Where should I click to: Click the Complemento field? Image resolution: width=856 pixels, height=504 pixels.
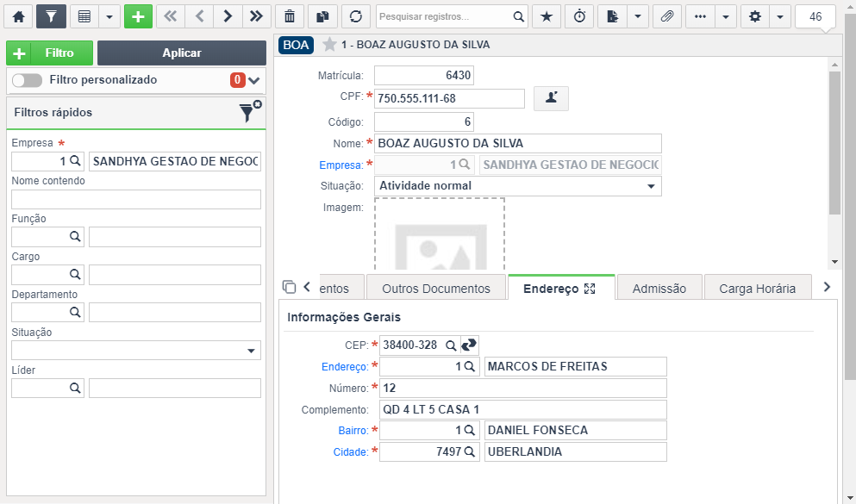(523, 409)
